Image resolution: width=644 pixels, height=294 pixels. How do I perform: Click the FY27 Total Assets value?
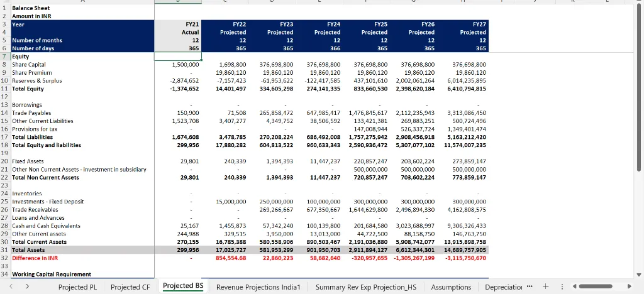tap(465, 249)
